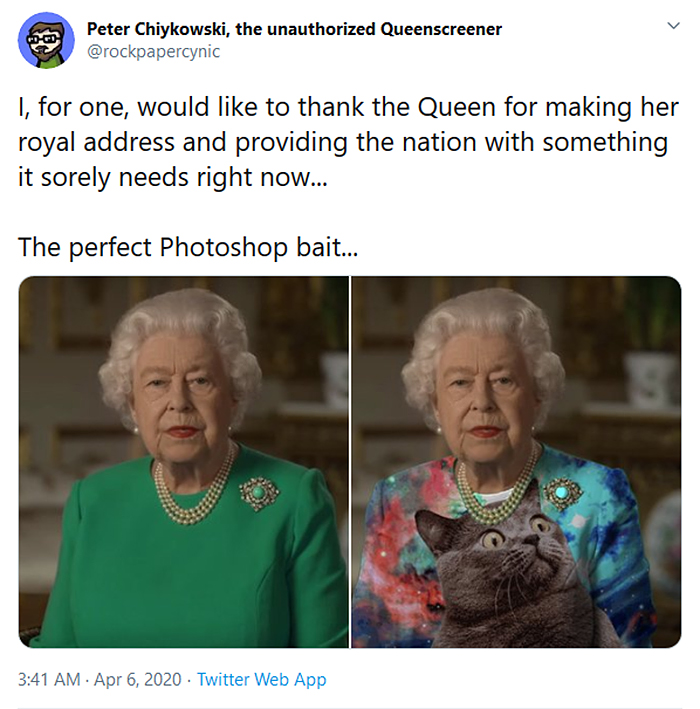700x709 pixels.
Task: Click the word "Queen" in the tweet text
Action: [x=456, y=108]
